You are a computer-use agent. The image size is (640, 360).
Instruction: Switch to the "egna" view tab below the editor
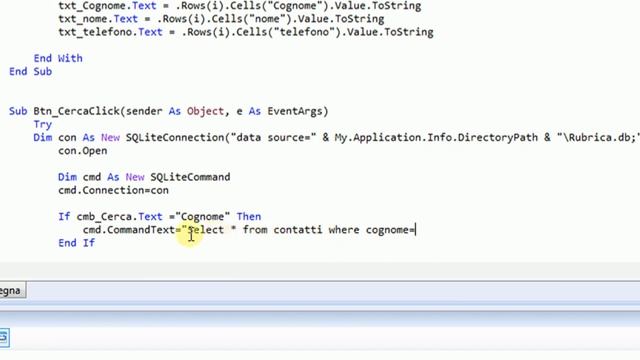coord(12,291)
